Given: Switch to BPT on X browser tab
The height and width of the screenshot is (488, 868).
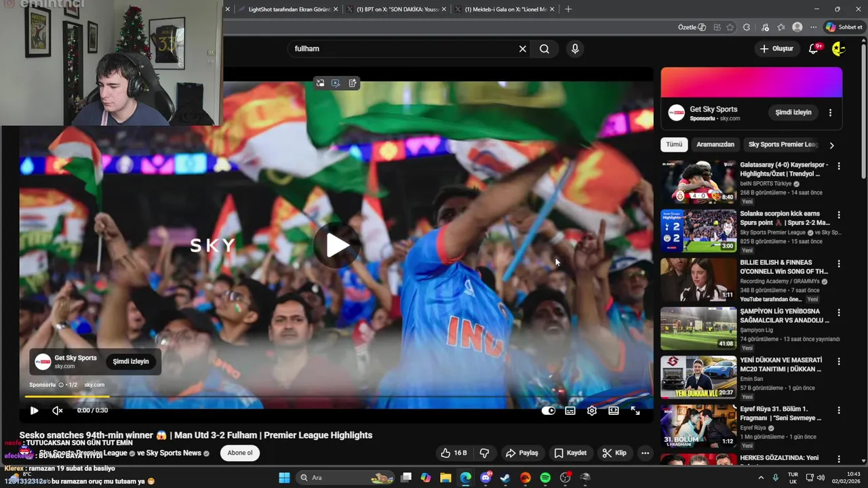Looking at the screenshot, I should (x=395, y=9).
